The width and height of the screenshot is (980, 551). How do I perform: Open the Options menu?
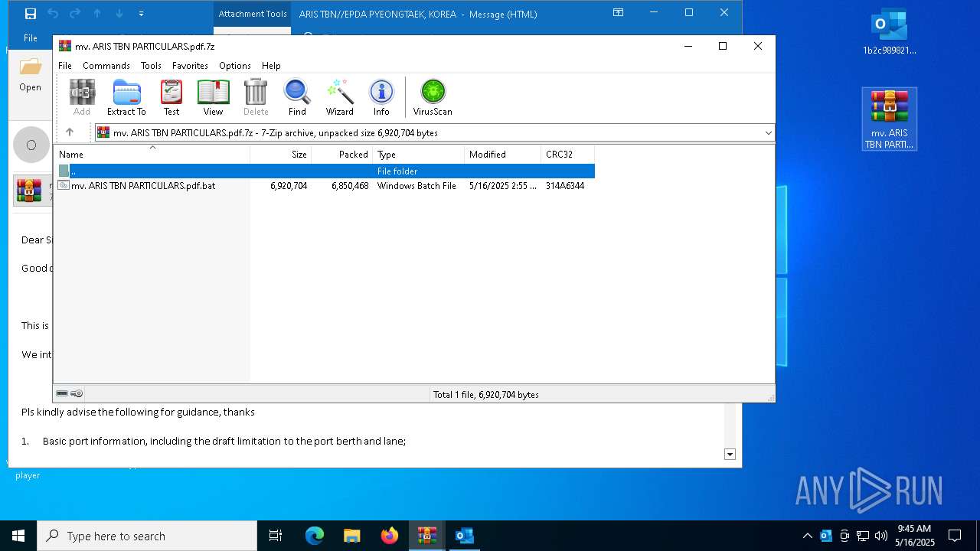coord(235,66)
